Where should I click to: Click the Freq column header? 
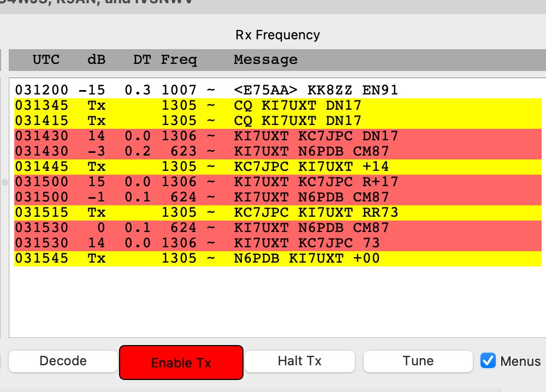coord(179,60)
